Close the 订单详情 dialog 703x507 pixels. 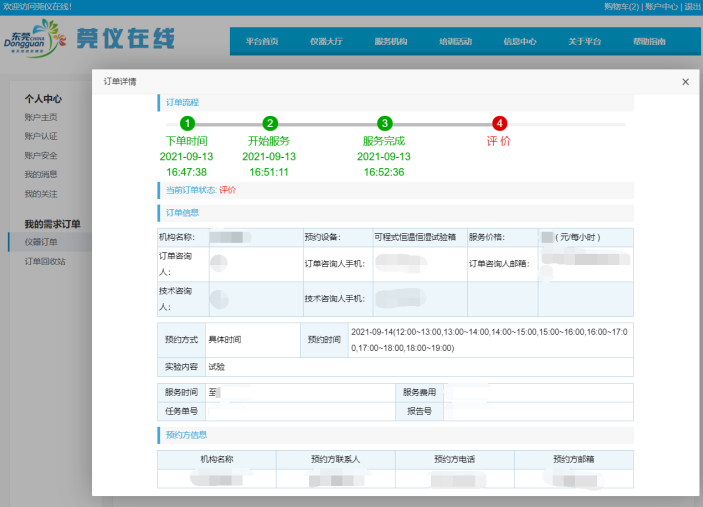coord(685,82)
